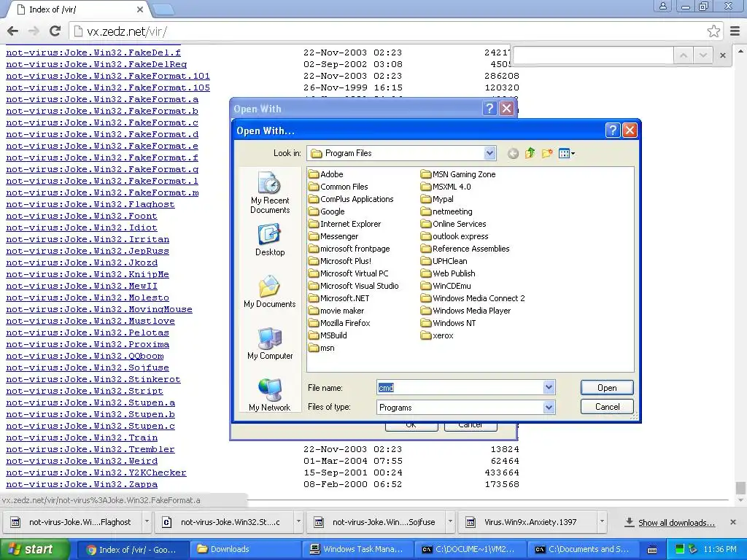This screenshot has width=747, height=560.
Task: Select My Computer in places bar
Action: [270, 343]
